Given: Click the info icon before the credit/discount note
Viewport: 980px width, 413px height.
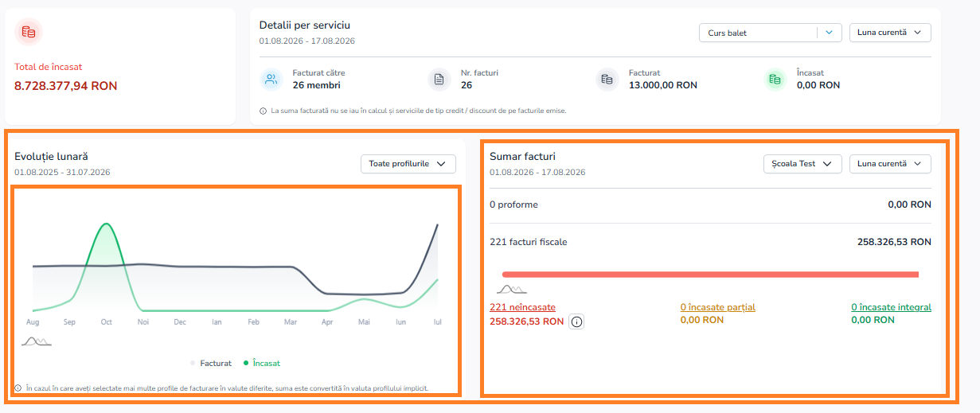Looking at the screenshot, I should click(x=264, y=111).
